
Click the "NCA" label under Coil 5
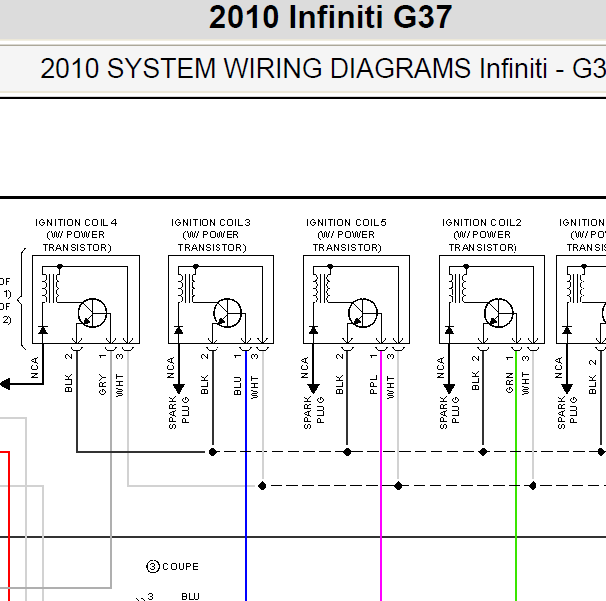pos(305,368)
